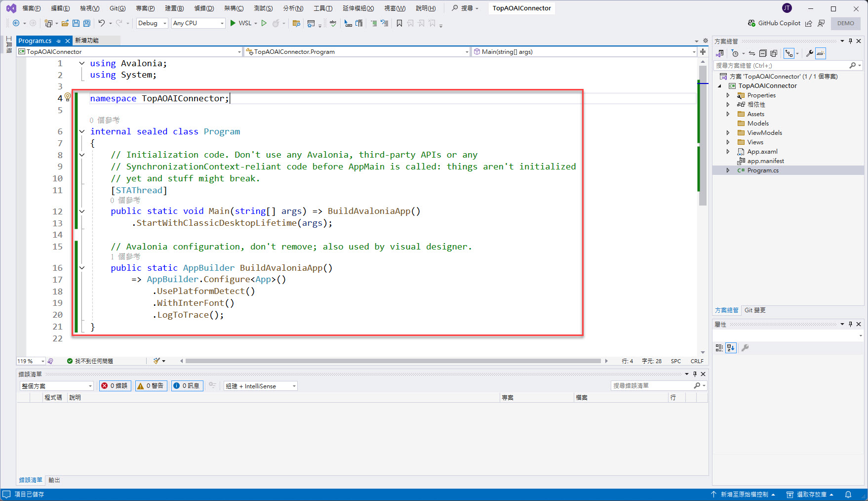This screenshot has height=501, width=868.
Task: Click the editor vertical scrollbar thumb
Action: (703, 136)
